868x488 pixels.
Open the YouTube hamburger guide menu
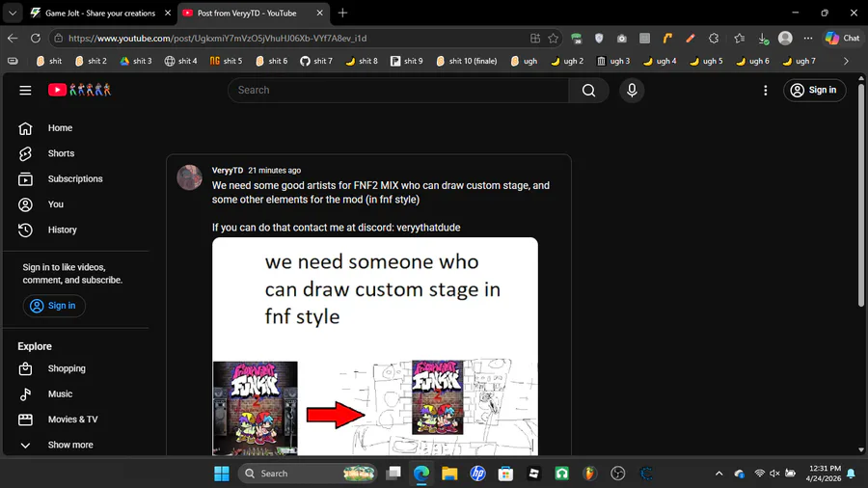click(25, 91)
